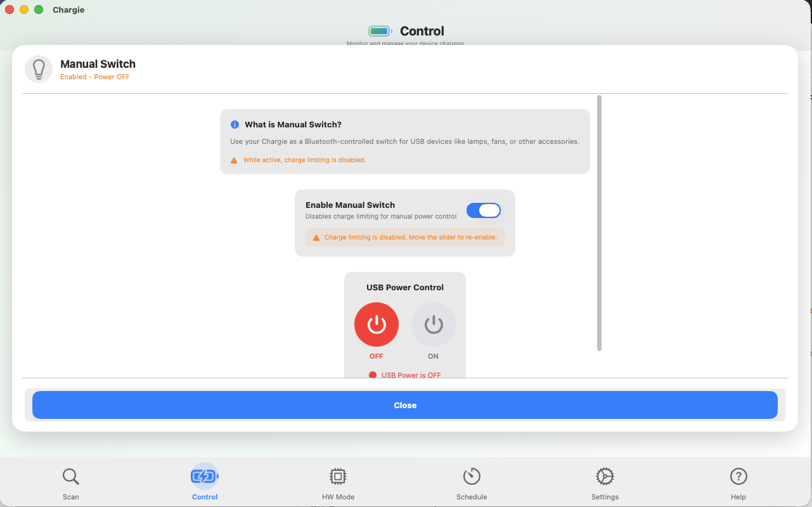Minimize the Chargie window with yellow button
Viewport: 812px width, 507px height.
(x=24, y=10)
